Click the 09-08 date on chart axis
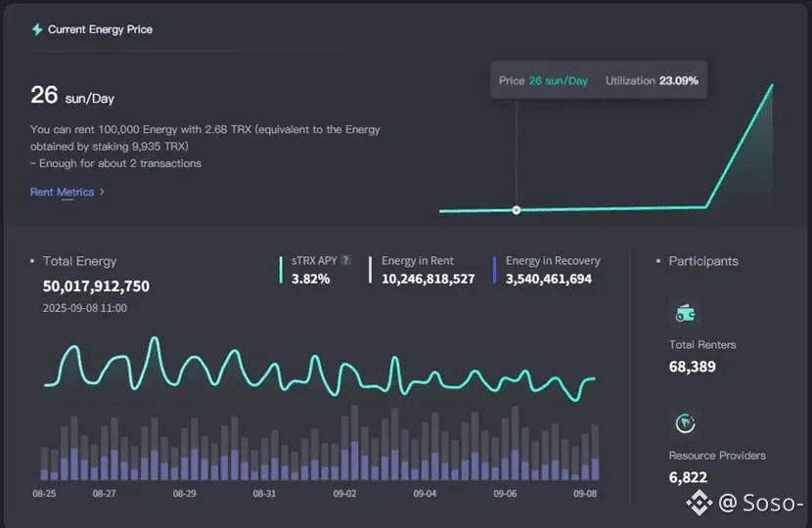 click(584, 494)
